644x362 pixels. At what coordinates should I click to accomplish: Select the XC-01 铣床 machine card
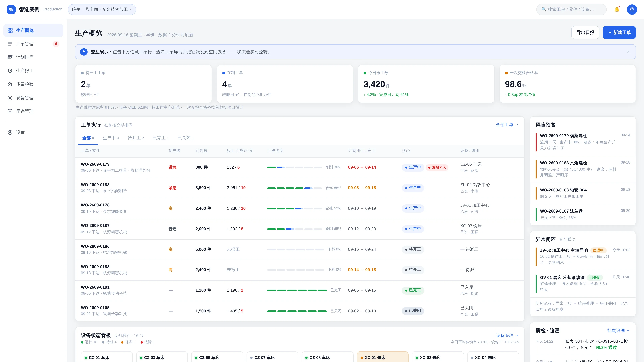(383, 357)
